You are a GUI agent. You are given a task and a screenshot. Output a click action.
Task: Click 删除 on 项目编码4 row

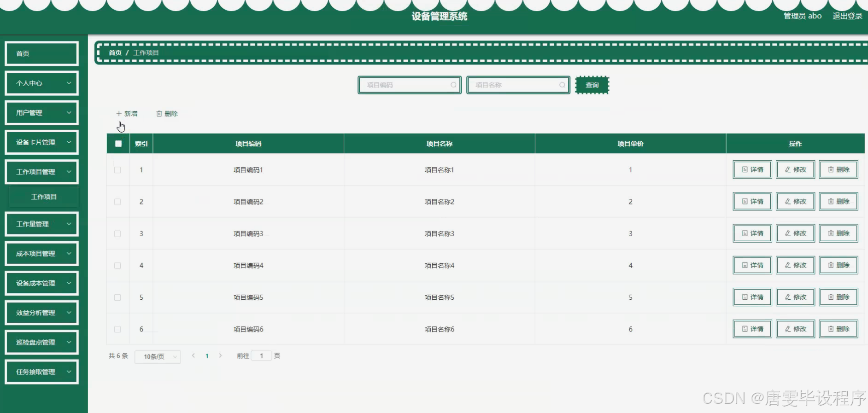coord(839,265)
